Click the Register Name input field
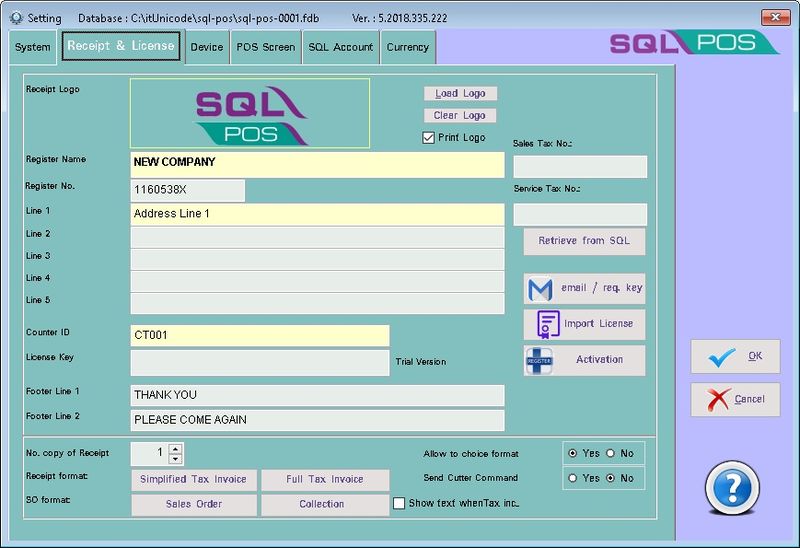This screenshot has height=548, width=800. [x=317, y=163]
